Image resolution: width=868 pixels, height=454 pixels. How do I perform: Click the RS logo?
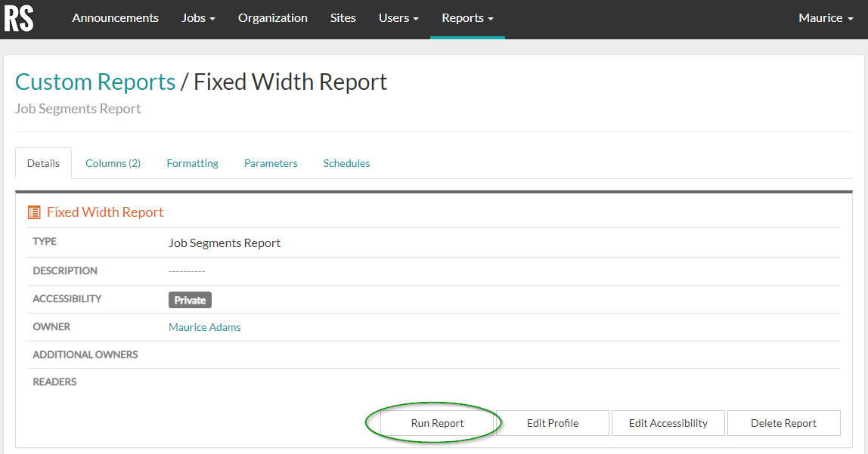tap(19, 19)
